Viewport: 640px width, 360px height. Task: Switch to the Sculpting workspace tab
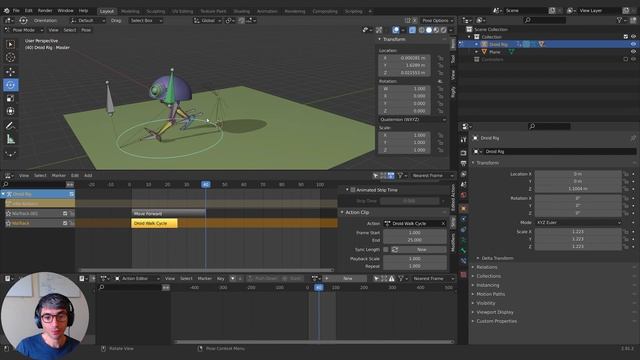click(156, 11)
